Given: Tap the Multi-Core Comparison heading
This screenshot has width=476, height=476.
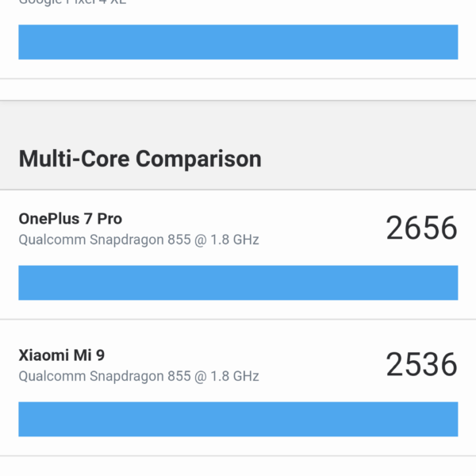Looking at the screenshot, I should pyautogui.click(x=140, y=159).
